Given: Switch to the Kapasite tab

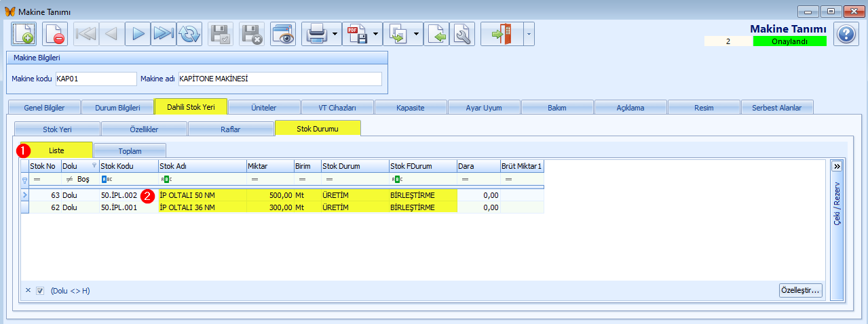Looking at the screenshot, I should pyautogui.click(x=411, y=107).
